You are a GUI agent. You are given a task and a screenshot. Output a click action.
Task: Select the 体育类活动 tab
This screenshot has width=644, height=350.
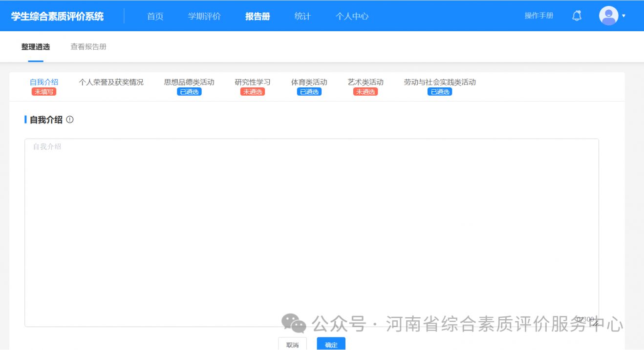pos(309,82)
